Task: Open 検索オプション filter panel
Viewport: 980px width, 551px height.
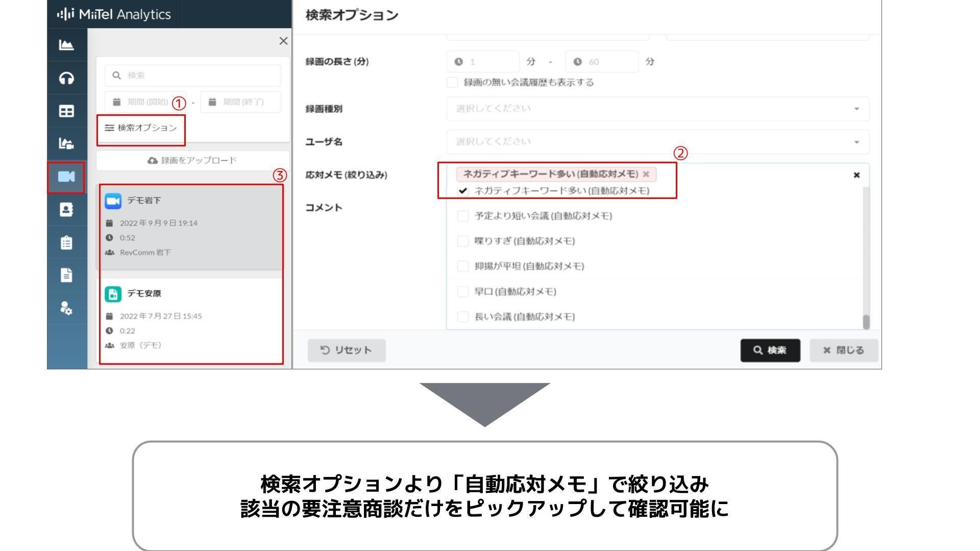Action: 141,128
